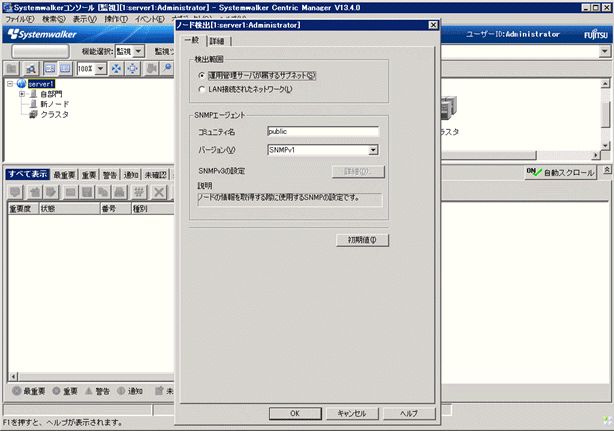Screen dimensions: 614x431
Task: Click the greyed folder icon in main toolbar
Action: coord(12,69)
